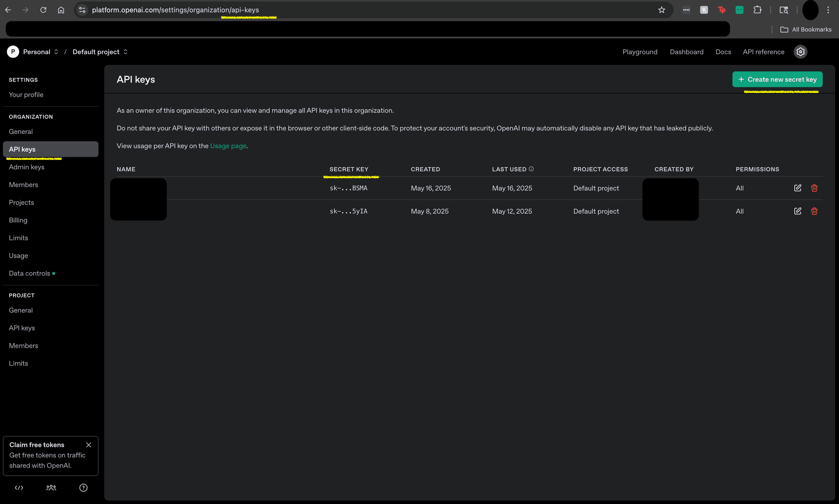Click the help question mark icon
The width and height of the screenshot is (839, 504).
pos(83,487)
